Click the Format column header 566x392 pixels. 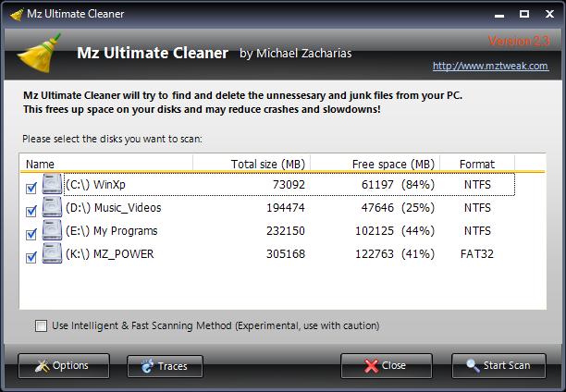pyautogui.click(x=477, y=164)
